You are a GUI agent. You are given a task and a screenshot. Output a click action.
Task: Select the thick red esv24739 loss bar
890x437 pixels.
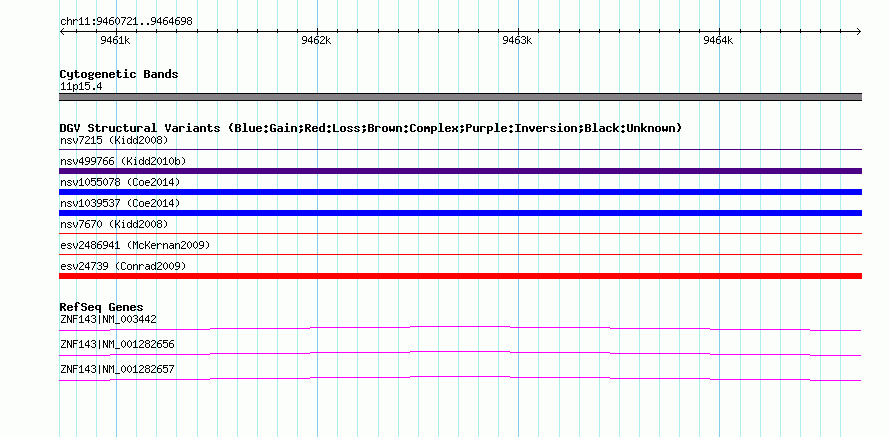click(x=460, y=276)
